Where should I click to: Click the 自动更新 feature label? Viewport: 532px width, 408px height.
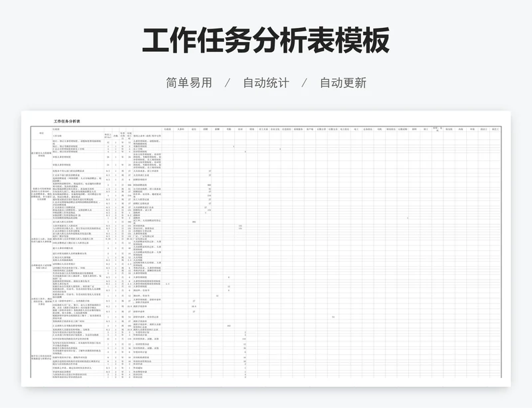(343, 83)
